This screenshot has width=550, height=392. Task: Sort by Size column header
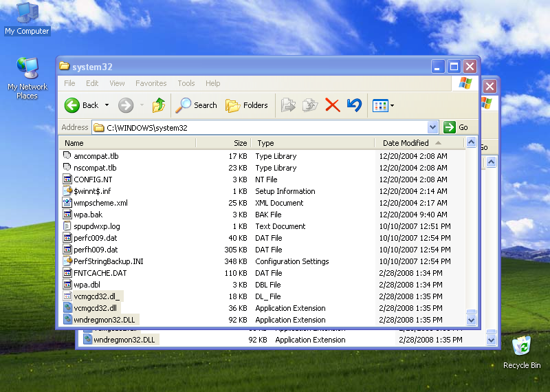[223, 143]
